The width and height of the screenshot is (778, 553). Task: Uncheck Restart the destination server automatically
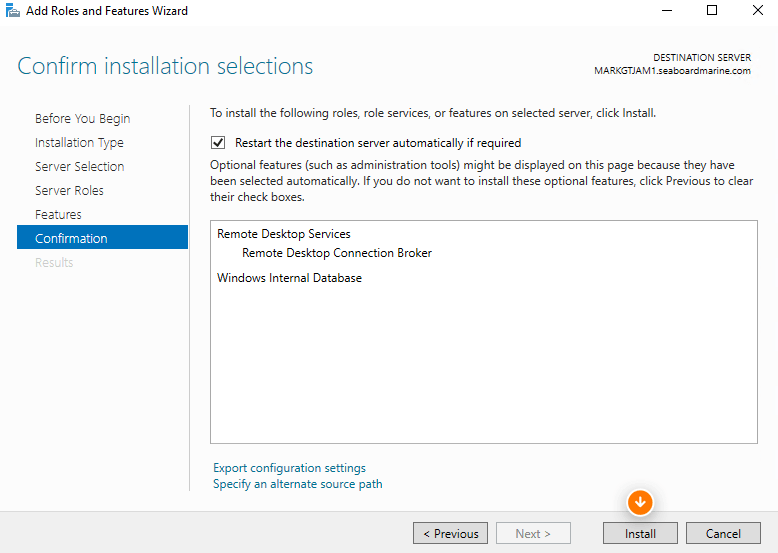tap(218, 143)
